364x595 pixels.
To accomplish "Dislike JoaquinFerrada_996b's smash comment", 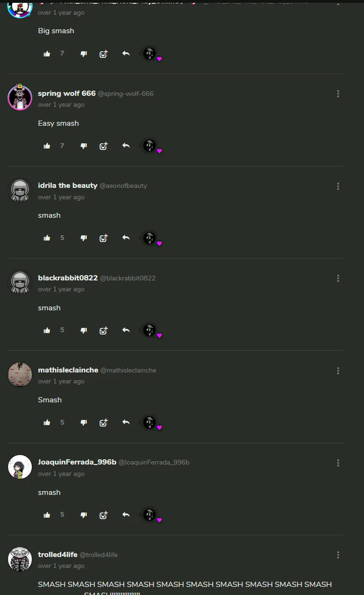I will 84,515.
